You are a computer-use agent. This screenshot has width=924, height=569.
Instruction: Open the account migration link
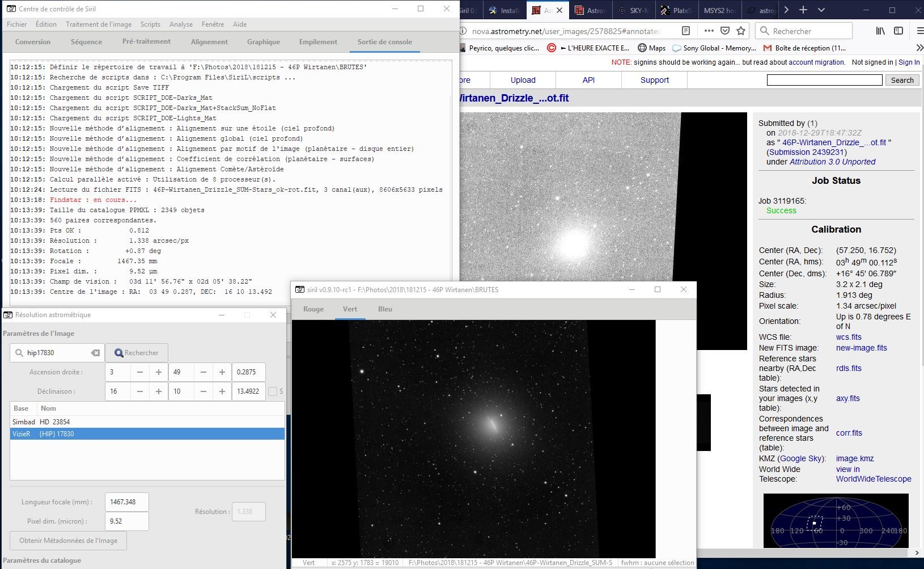click(x=816, y=62)
